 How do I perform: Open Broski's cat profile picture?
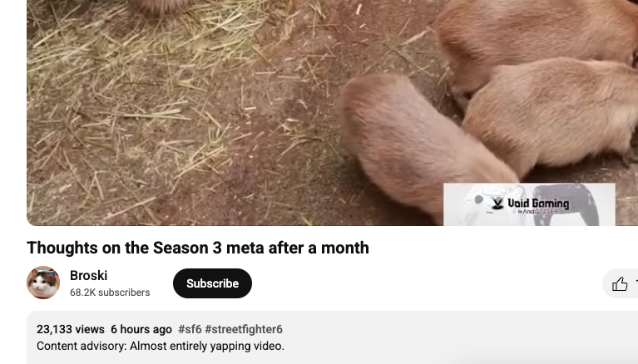click(x=43, y=283)
